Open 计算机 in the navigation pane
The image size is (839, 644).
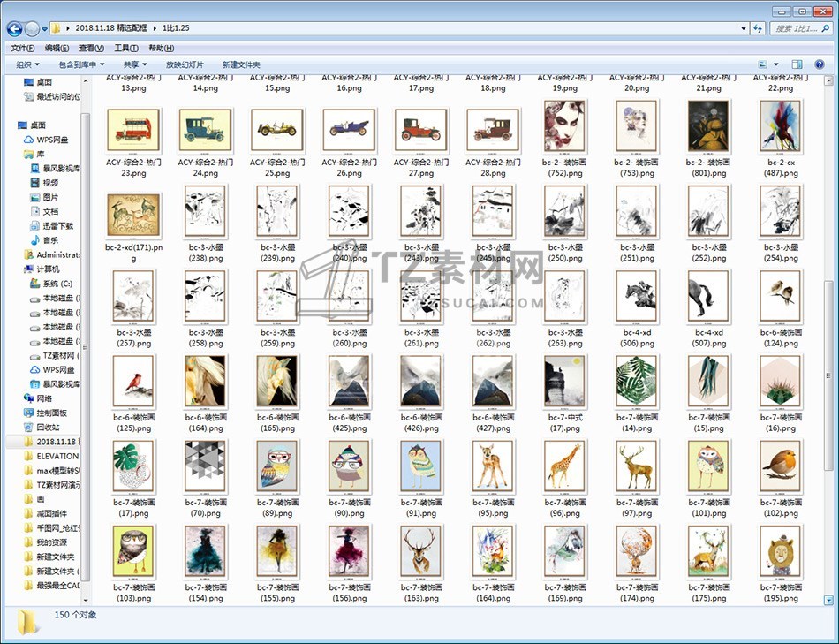pos(42,269)
